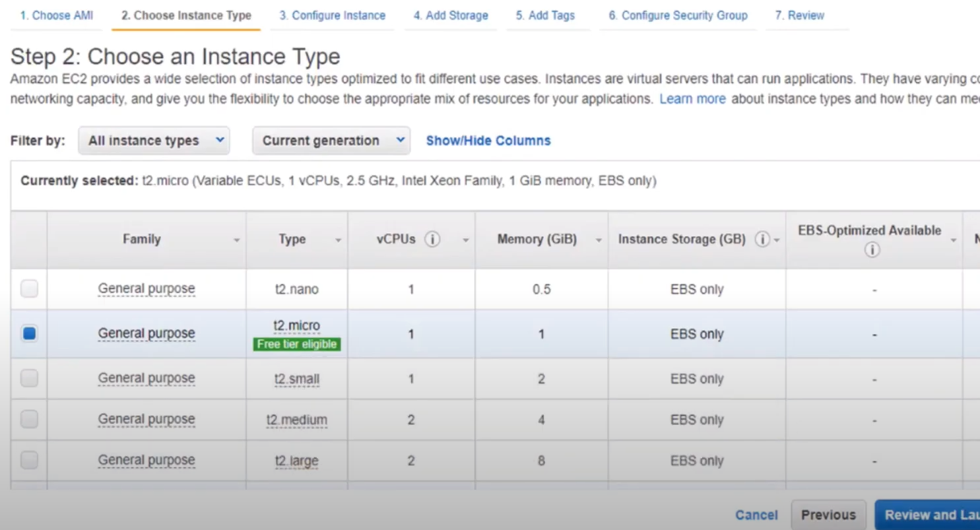Click the EBS-Optimized Available info icon

[x=872, y=250]
